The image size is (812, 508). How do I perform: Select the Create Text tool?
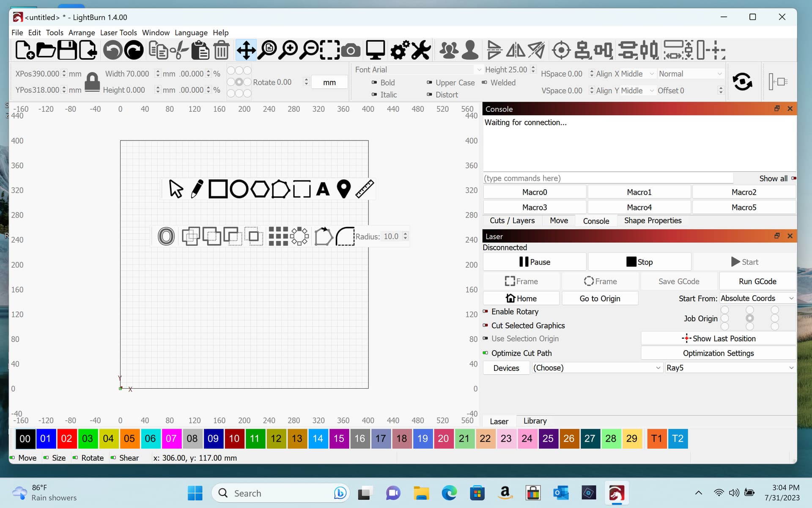[x=323, y=189]
